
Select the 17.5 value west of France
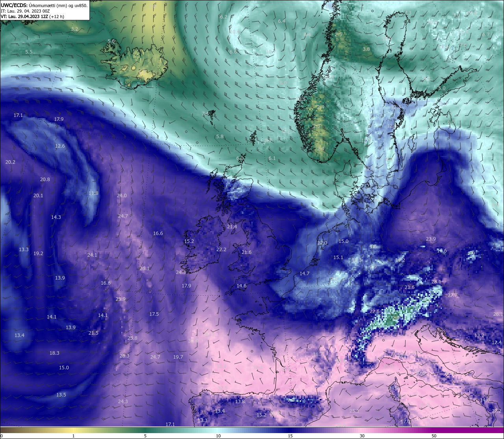point(154,314)
